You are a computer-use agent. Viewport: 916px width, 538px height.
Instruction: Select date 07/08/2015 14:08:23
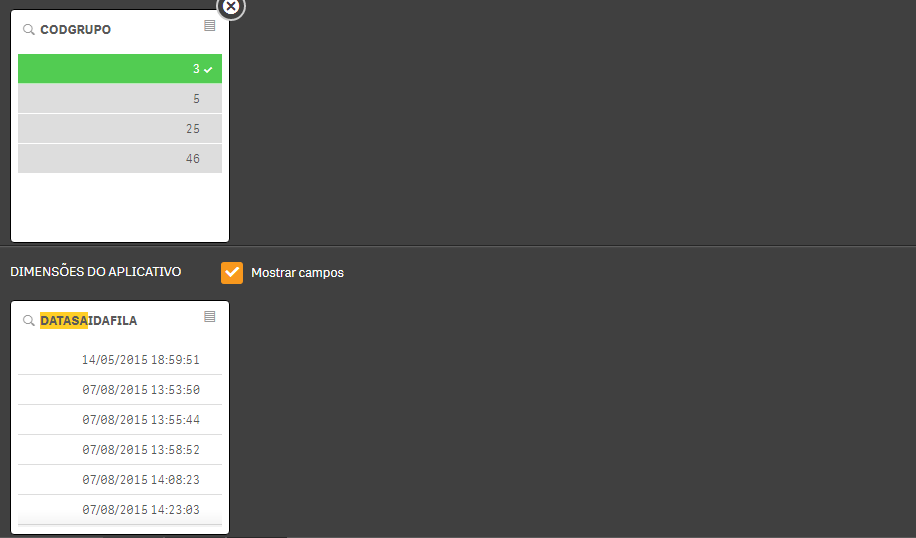[120, 480]
